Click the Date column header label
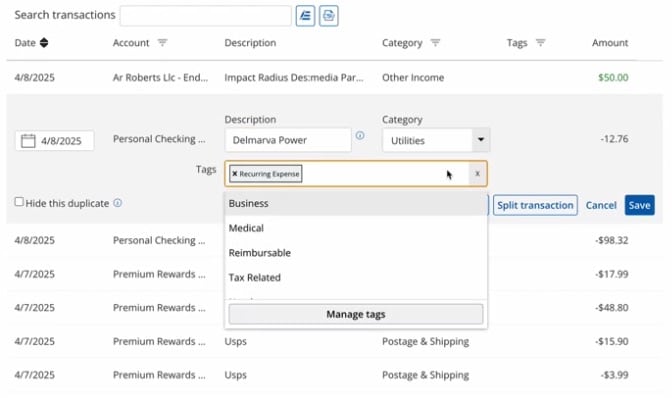 pos(25,43)
